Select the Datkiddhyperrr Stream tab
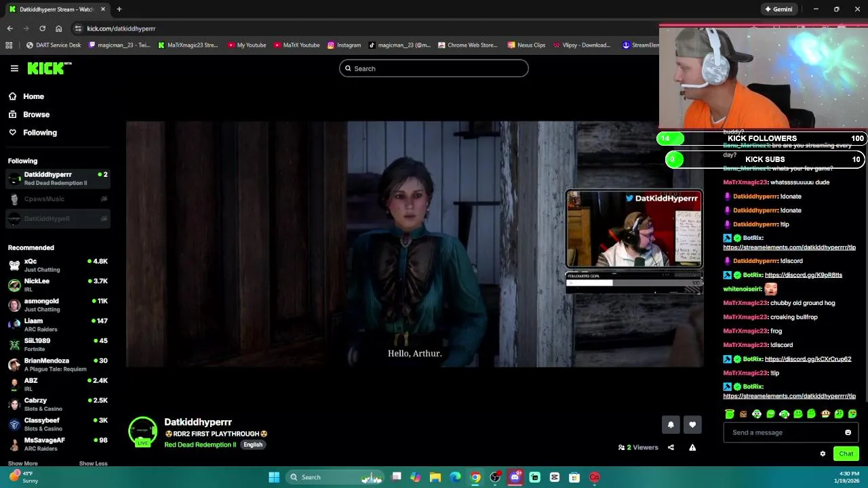Image resolution: width=868 pixels, height=488 pixels. click(57, 9)
